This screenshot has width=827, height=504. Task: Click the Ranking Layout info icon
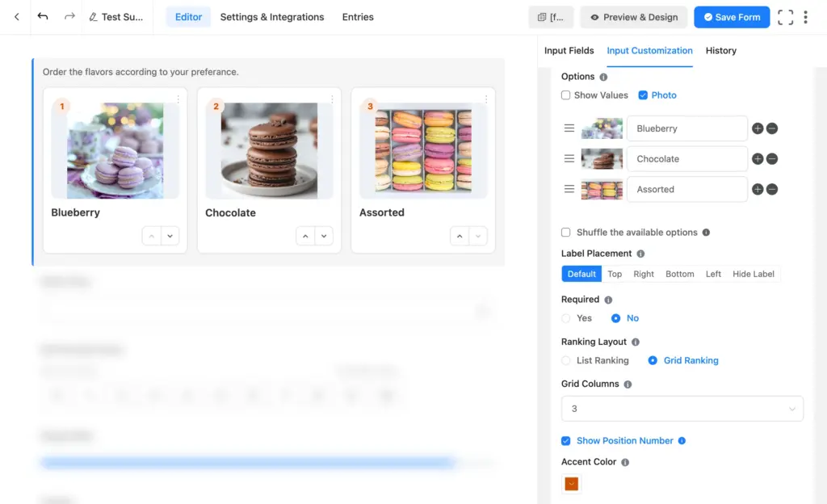pyautogui.click(x=636, y=342)
